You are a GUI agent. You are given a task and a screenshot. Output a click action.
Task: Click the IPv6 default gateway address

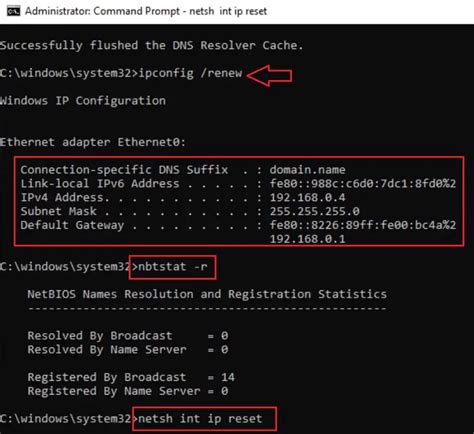[x=363, y=225]
